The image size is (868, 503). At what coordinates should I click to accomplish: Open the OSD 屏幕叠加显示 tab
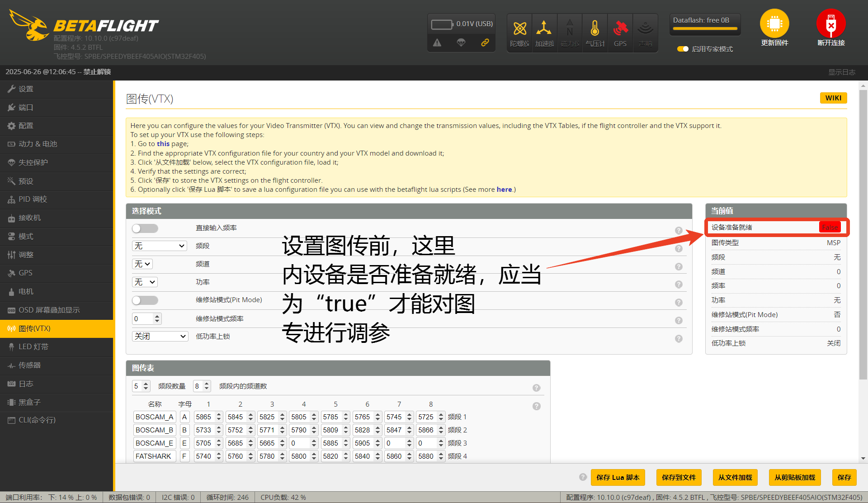[57, 310]
